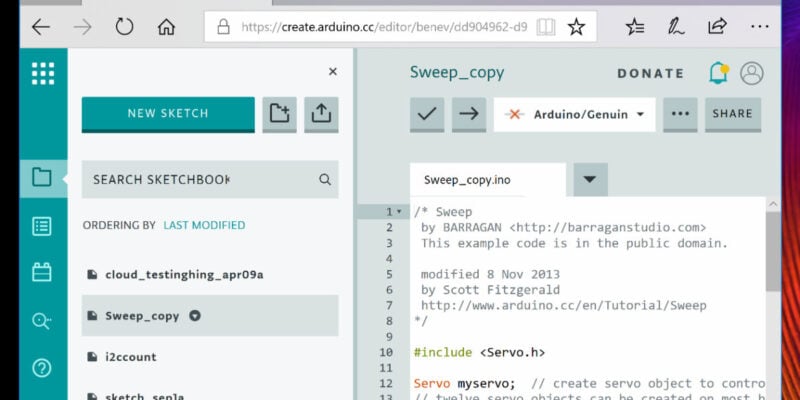800x400 pixels.
Task: Click the browser address bar URL
Action: coord(384,27)
